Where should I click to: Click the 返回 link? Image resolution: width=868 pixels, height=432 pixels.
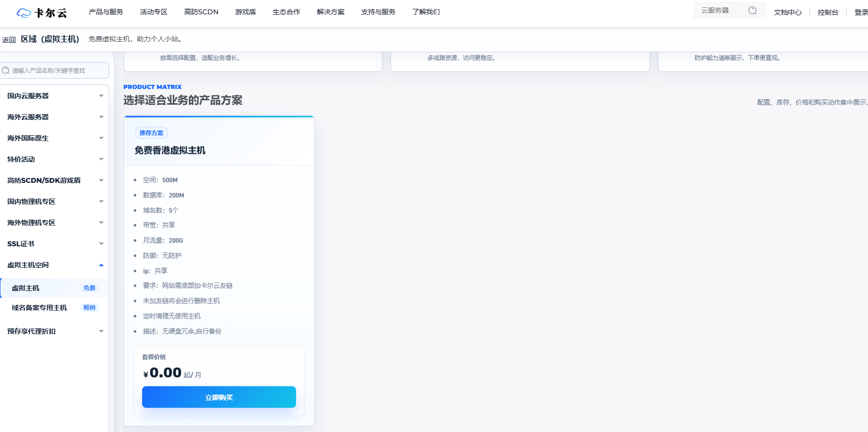pos(9,40)
